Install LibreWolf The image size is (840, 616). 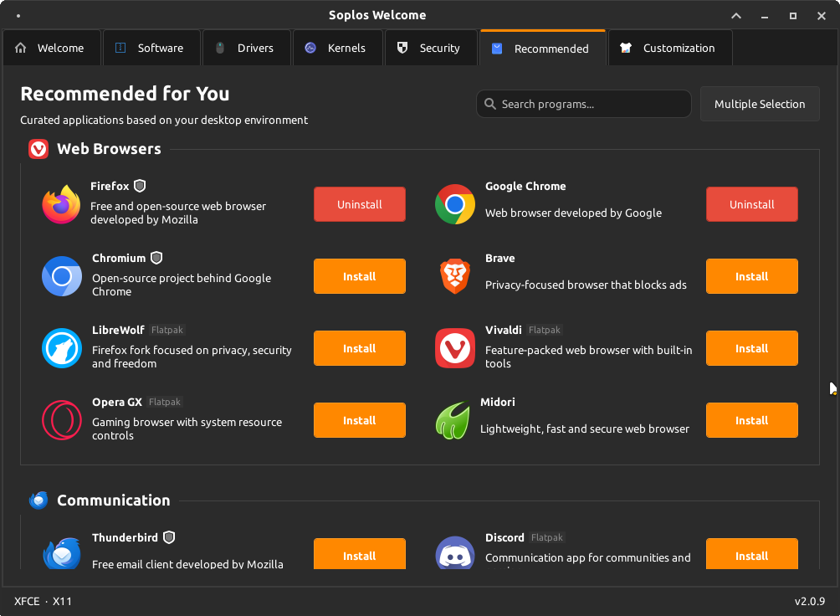(360, 348)
